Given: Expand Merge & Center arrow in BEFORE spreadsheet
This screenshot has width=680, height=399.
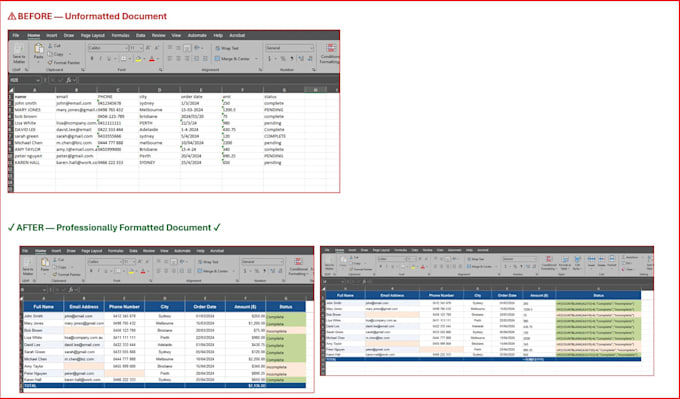Looking at the screenshot, I should click(257, 59).
